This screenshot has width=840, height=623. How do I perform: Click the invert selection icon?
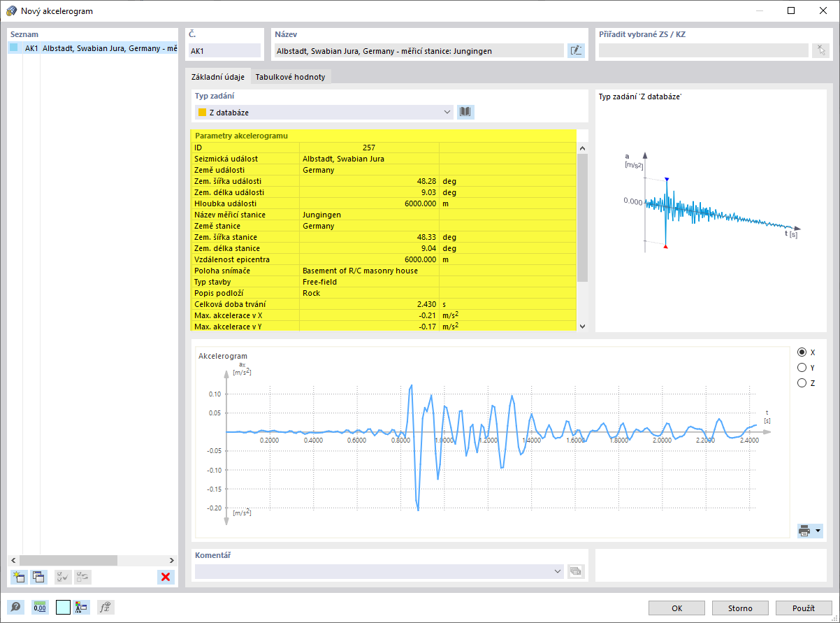(82, 577)
